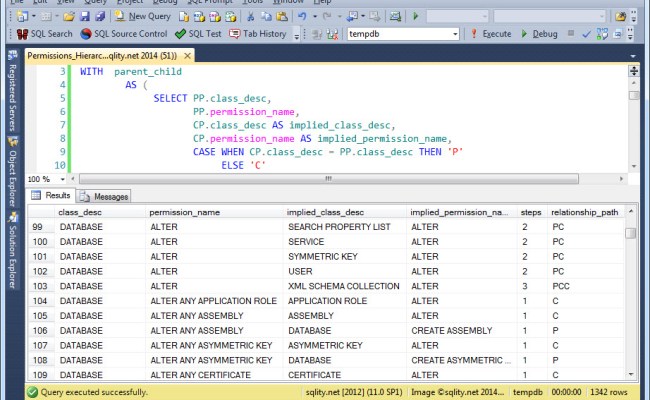Launch SQL Test
The height and width of the screenshot is (400, 650).
pyautogui.click(x=198, y=34)
